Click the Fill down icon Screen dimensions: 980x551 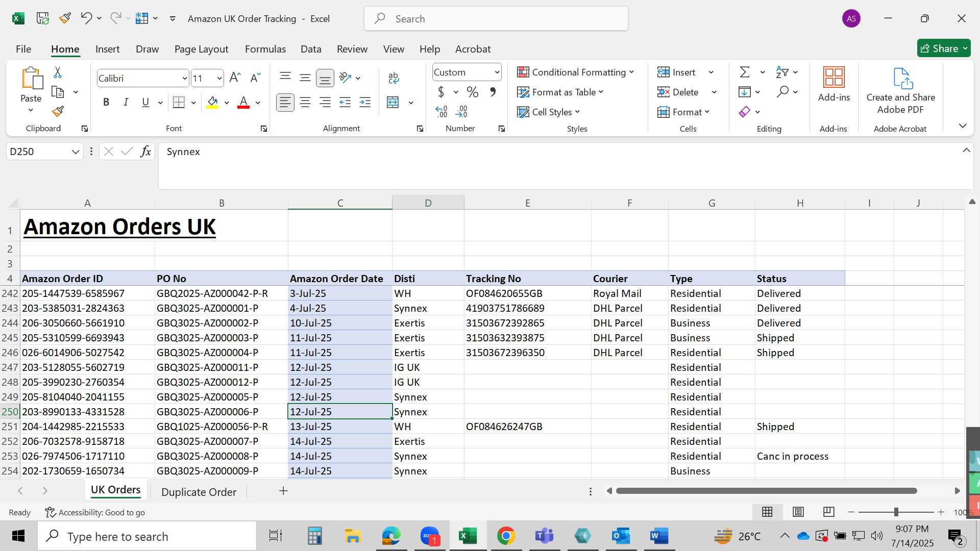[745, 92]
